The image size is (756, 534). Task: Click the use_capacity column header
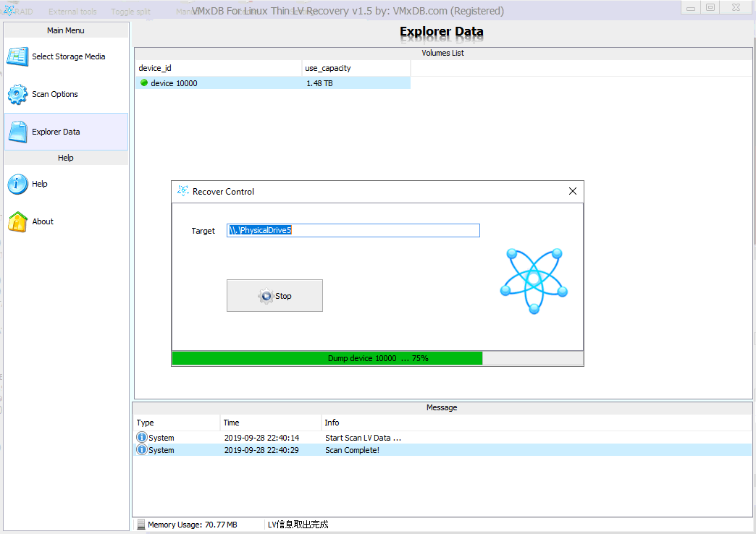tap(356, 68)
